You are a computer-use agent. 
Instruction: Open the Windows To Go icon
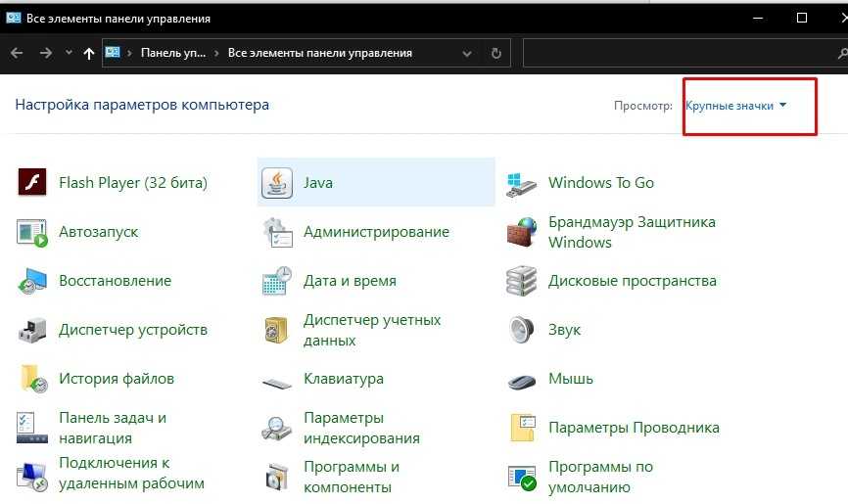click(x=522, y=183)
